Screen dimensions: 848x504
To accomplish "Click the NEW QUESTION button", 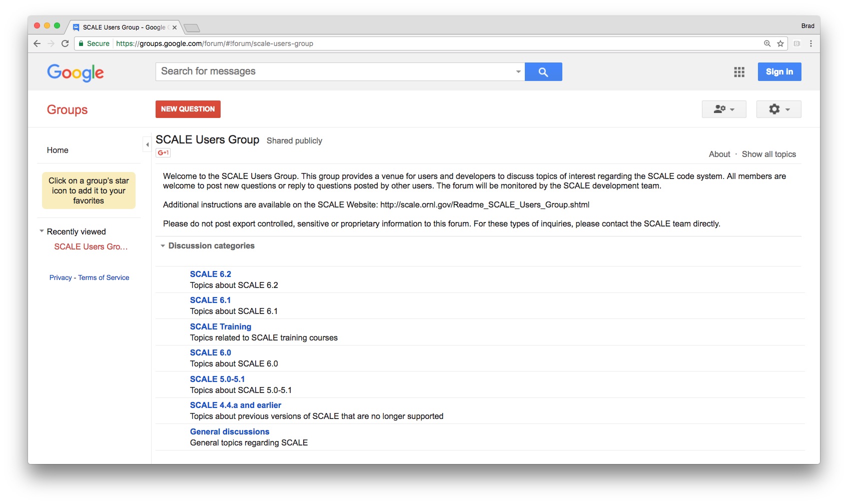I will point(188,109).
